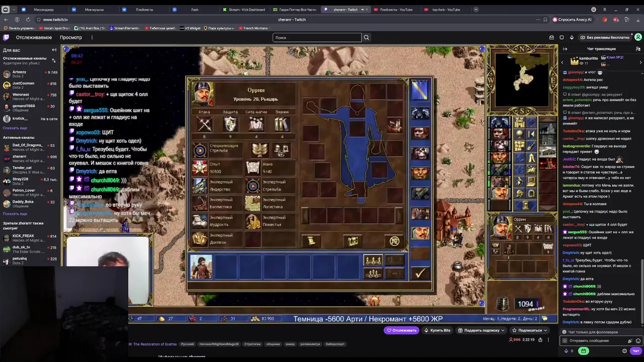Open stream options three-dot menu
Image resolution: width=644 pixels, height=362 pixels.
pos(549,339)
